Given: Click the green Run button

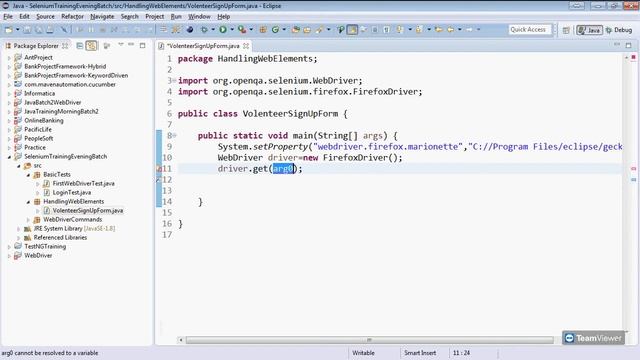Looking at the screenshot, I should 223,30.
